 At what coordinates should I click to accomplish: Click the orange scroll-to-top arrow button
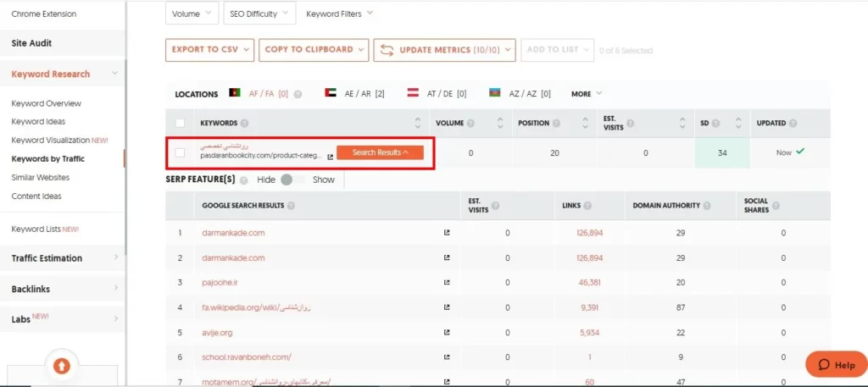point(61,366)
